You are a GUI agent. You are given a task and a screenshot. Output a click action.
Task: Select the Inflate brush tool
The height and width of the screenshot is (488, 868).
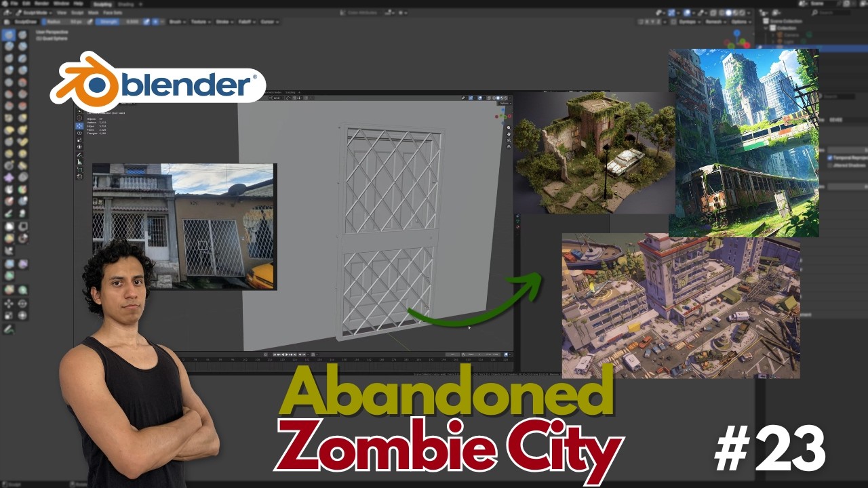click(9, 70)
